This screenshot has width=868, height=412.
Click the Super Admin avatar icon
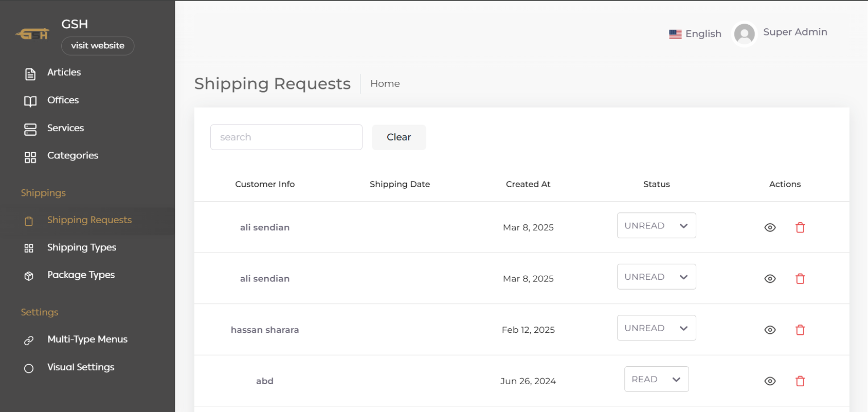tap(744, 34)
